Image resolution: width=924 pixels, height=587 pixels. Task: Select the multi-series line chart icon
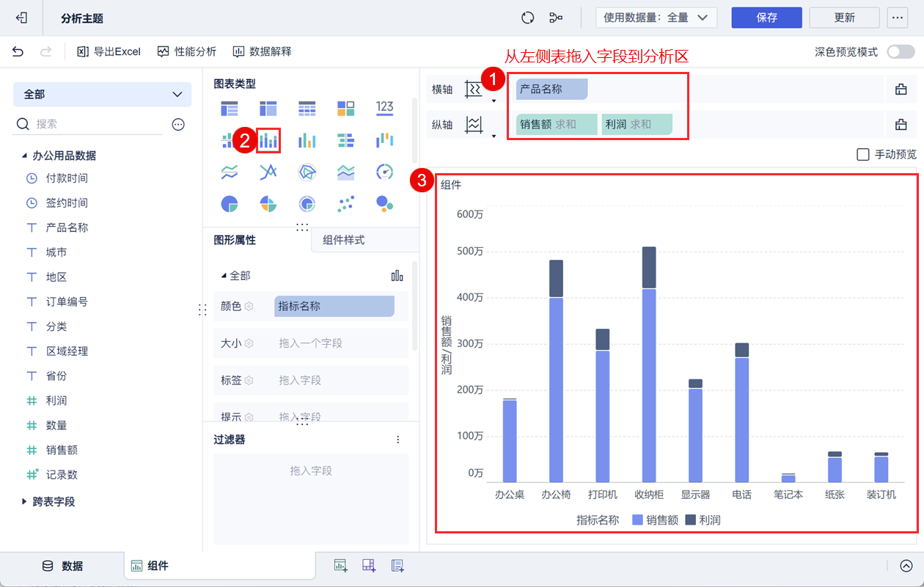268,172
